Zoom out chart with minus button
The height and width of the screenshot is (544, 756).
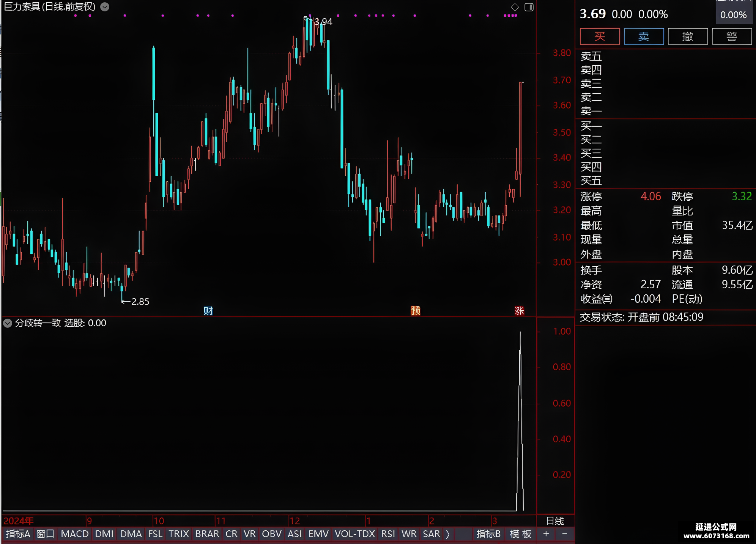click(565, 534)
